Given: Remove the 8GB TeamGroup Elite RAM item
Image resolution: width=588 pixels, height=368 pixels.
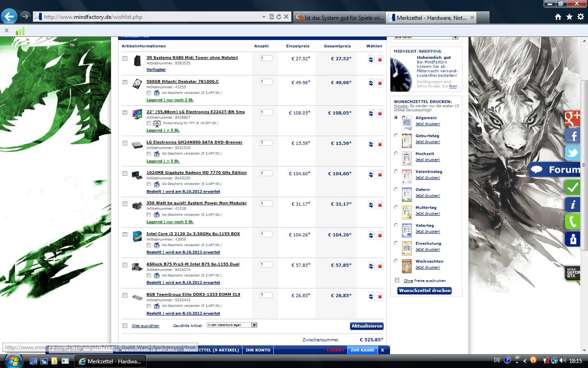Looking at the screenshot, I should (380, 296).
